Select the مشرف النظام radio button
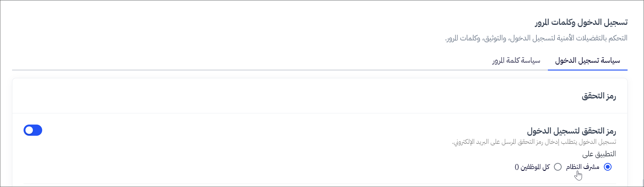 [608, 167]
